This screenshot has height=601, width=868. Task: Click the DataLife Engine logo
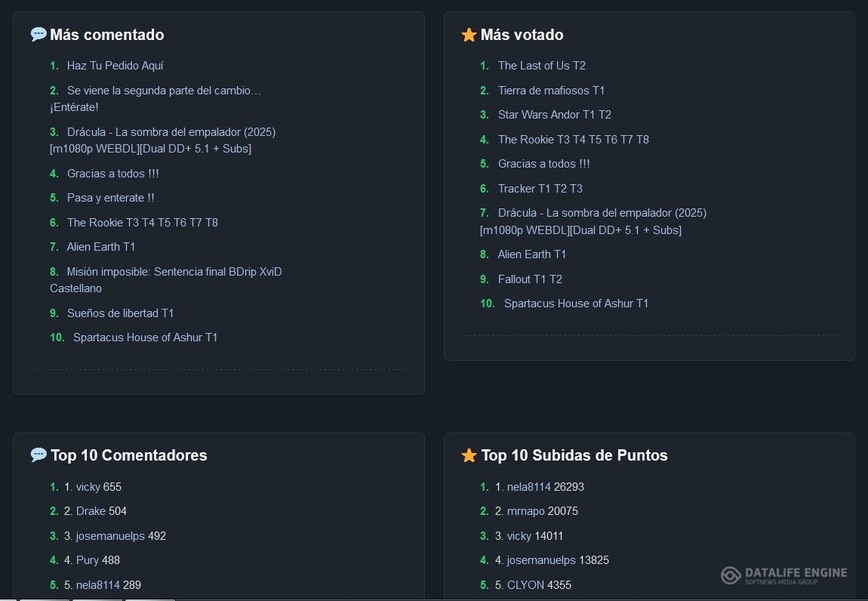click(783, 575)
